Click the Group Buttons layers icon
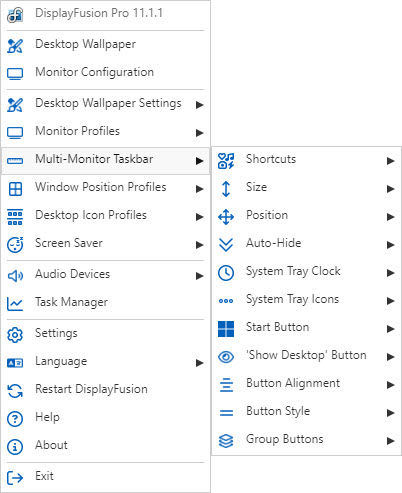Image resolution: width=402 pixels, height=493 pixels. point(226,441)
